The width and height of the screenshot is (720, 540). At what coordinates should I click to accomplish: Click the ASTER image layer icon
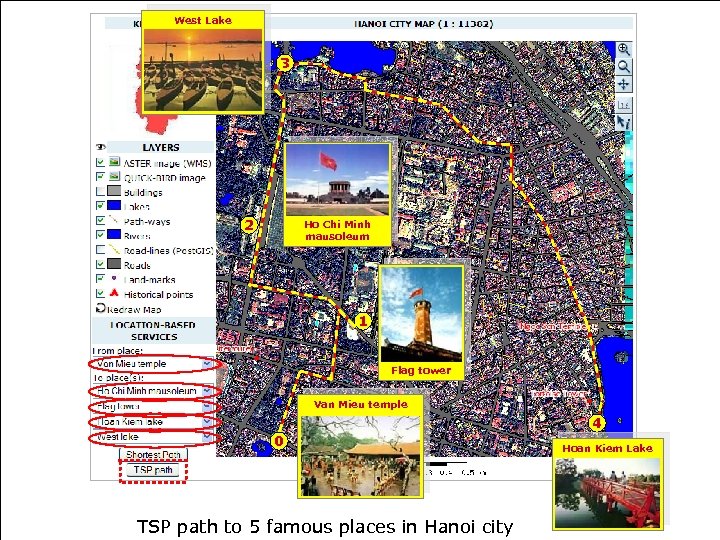[x=114, y=162]
